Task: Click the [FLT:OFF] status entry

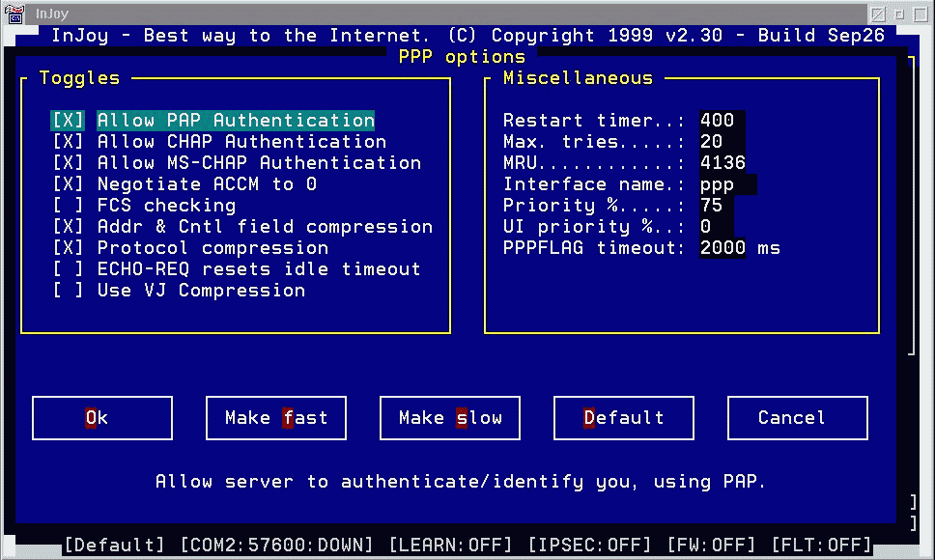Action: point(821,545)
